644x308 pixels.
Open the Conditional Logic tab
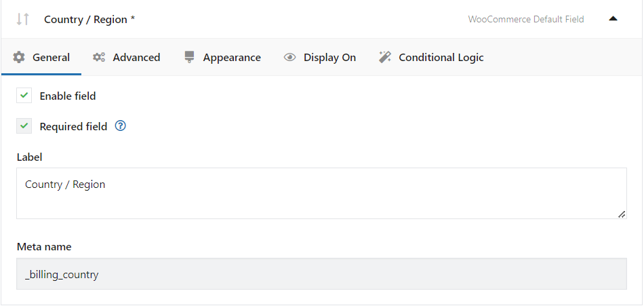(x=431, y=57)
